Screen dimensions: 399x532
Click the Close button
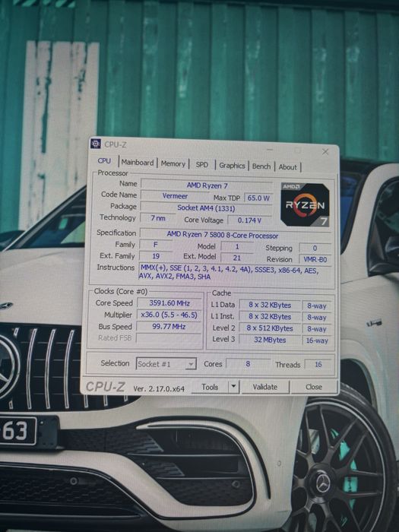click(314, 387)
